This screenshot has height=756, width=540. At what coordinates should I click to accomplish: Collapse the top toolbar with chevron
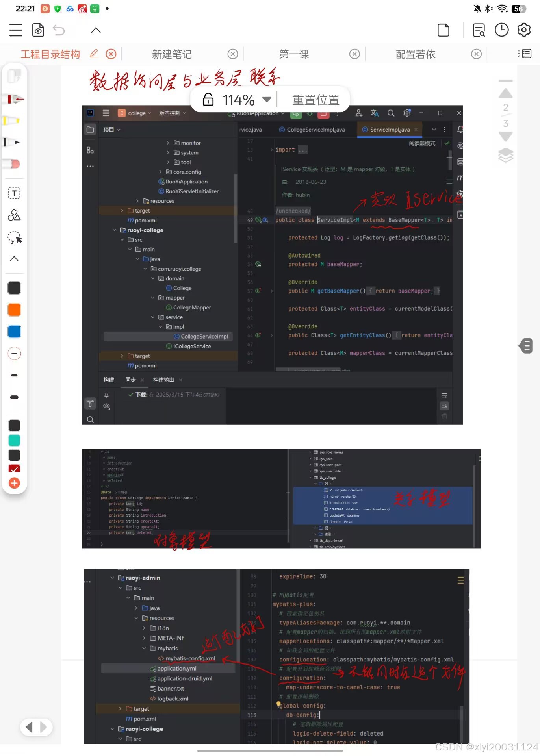click(96, 30)
